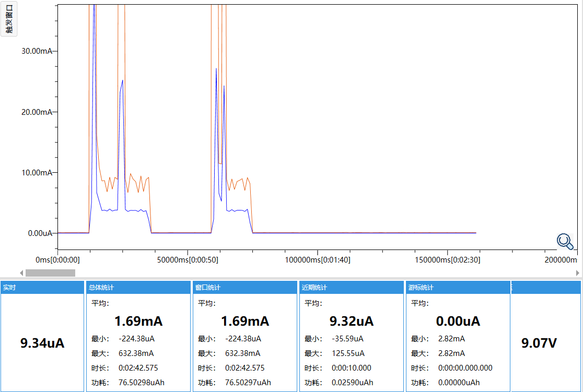Click the 9.34uA realtime current reading
The height and width of the screenshot is (392, 583).
42,343
